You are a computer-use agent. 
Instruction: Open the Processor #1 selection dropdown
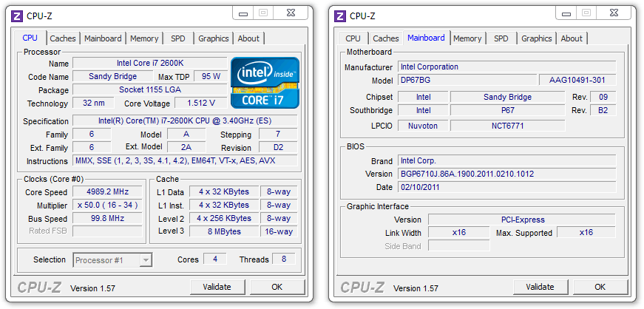pos(113,260)
